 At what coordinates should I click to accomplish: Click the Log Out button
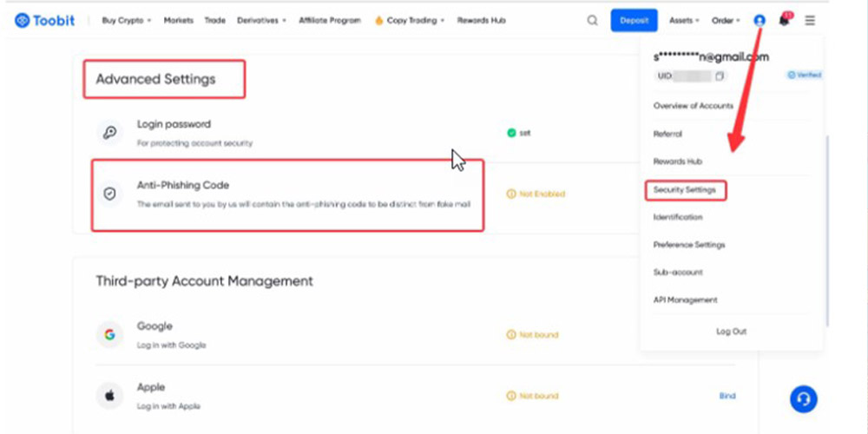pos(731,332)
